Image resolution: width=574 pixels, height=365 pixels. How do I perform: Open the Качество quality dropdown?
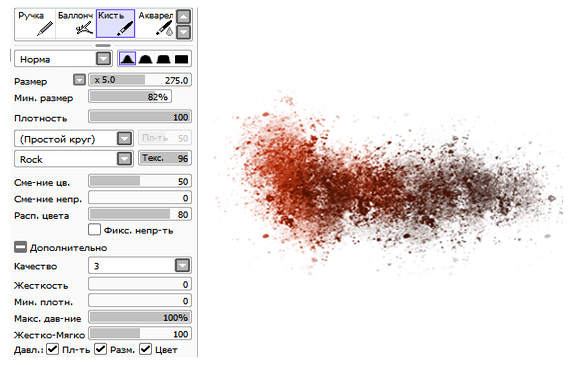[182, 265]
